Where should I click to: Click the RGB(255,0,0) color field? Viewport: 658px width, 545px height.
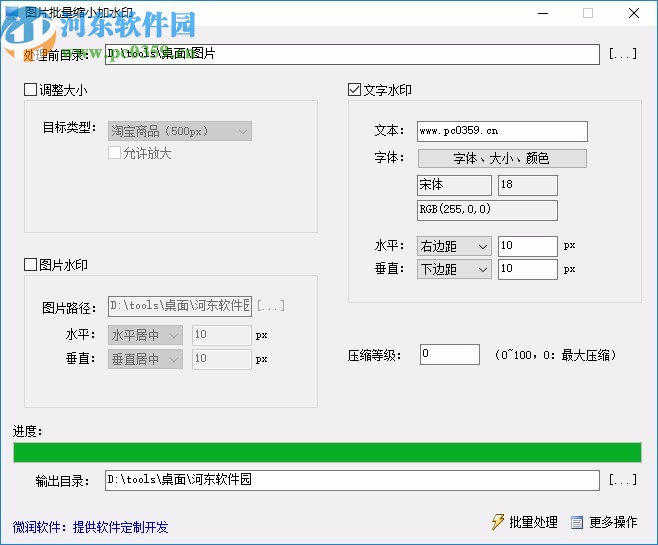[487, 210]
